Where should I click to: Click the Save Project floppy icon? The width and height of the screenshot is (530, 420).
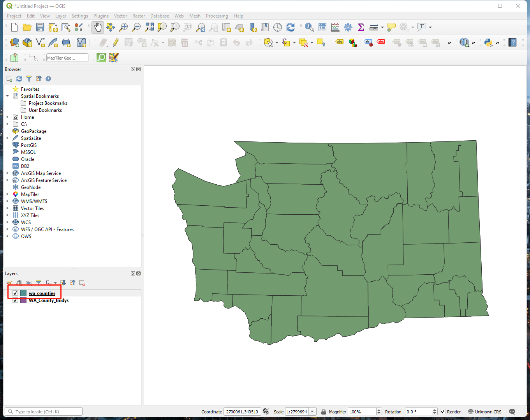[x=40, y=27]
